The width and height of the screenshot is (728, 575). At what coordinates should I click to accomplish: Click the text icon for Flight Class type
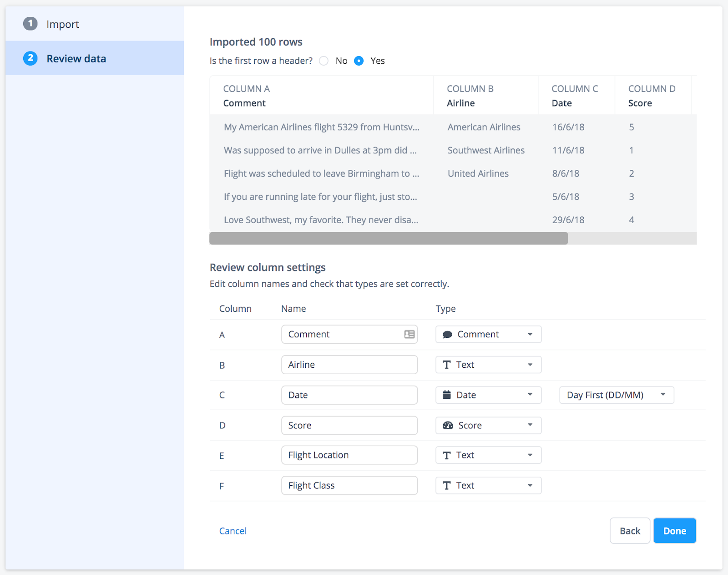pos(447,485)
